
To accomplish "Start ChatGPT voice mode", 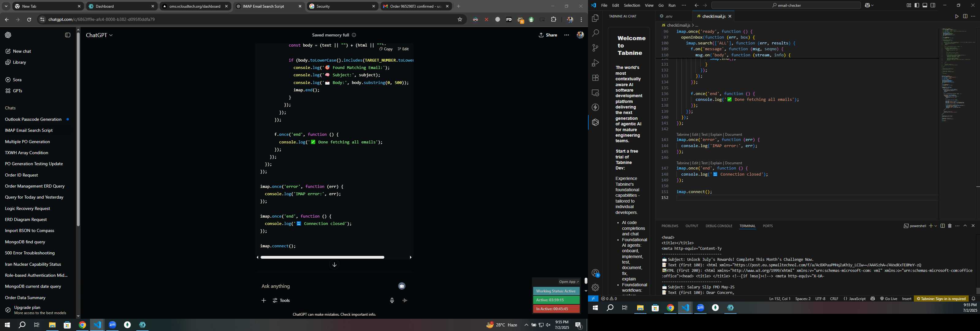I will [405, 301].
